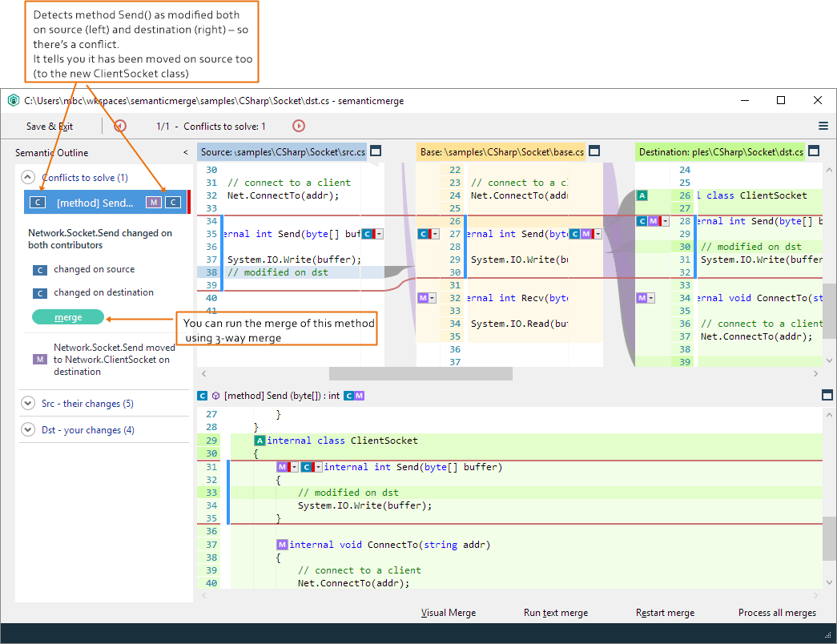
Task: Click the M badge before ConnectTo on result line 37
Action: 283,545
